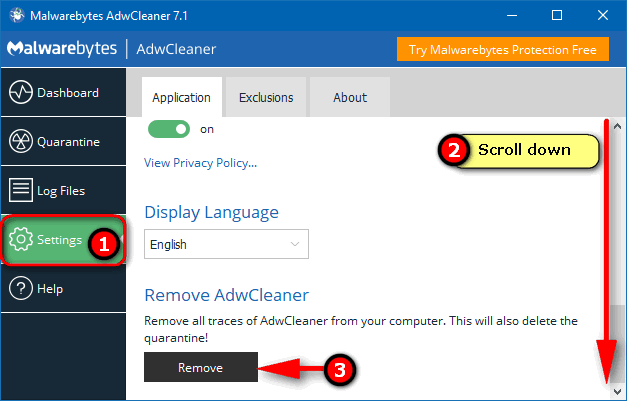Switch to the Exclusions tab

[x=266, y=97]
